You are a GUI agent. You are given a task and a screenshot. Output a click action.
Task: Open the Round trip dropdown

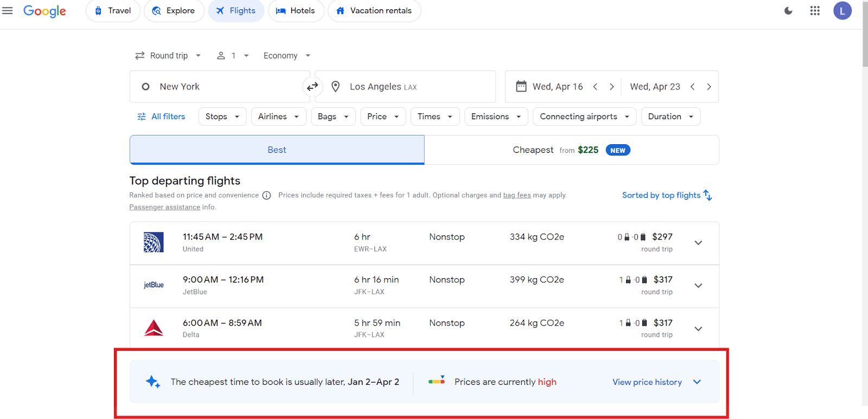click(168, 56)
